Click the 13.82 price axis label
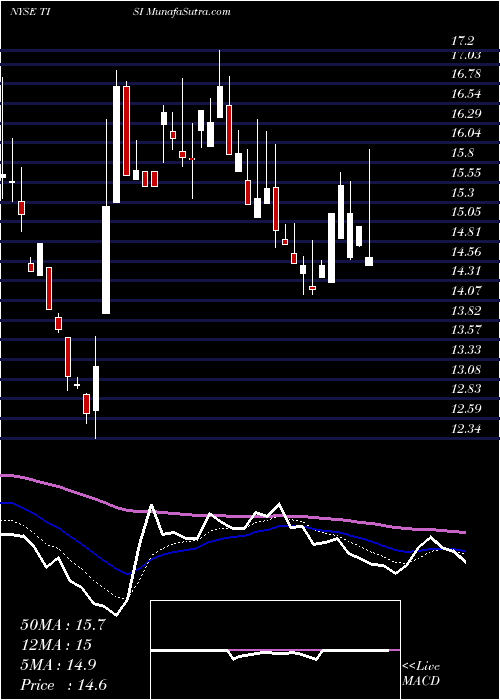Screen dimensions: 500x700 coord(466,311)
